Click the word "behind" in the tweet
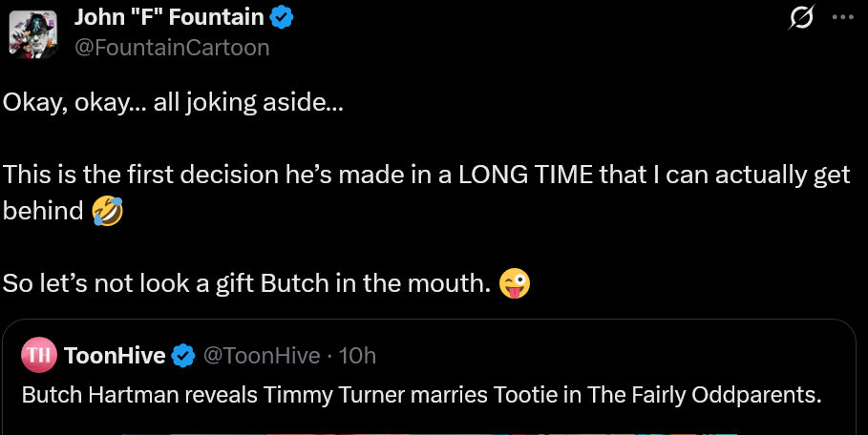 [43, 211]
